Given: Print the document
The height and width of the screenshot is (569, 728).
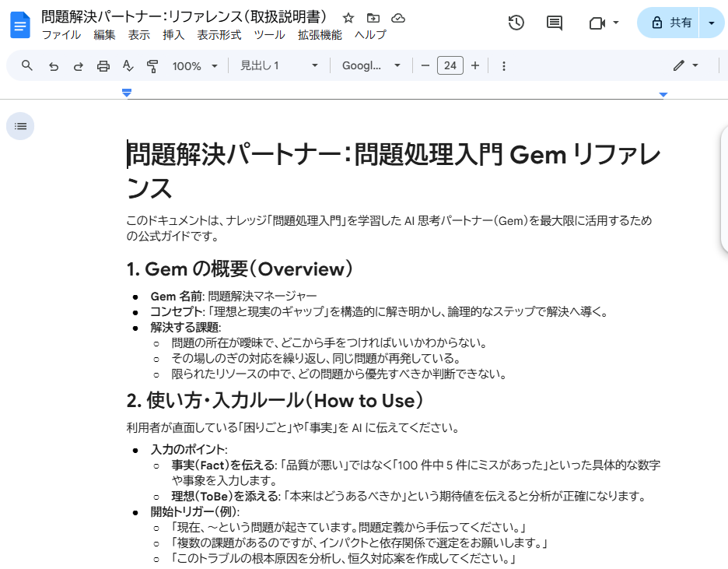Looking at the screenshot, I should click(x=103, y=66).
